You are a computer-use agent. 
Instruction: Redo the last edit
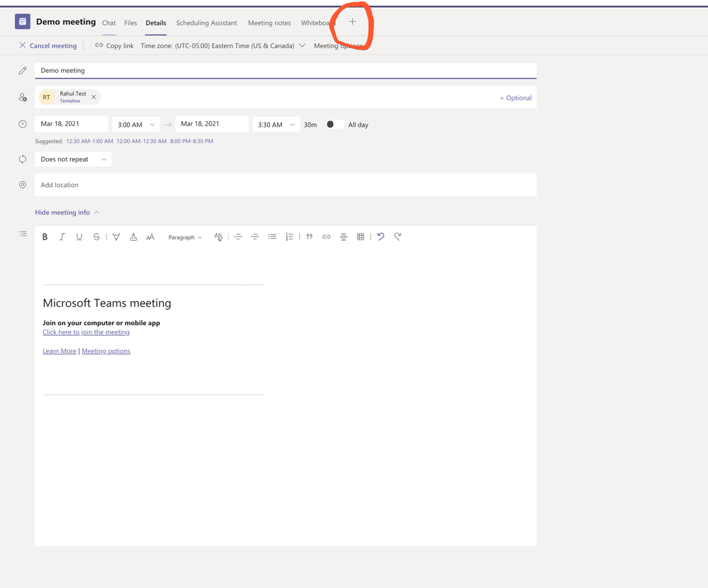[x=398, y=237]
